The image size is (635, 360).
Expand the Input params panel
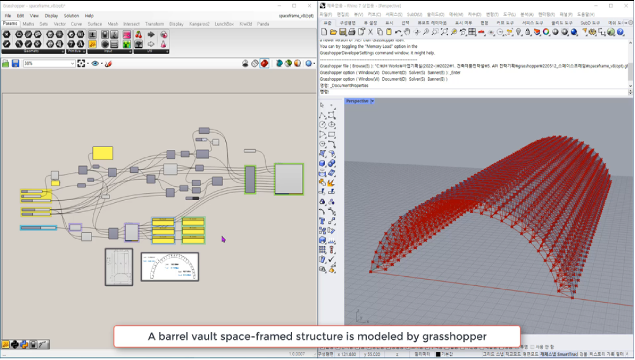click(x=110, y=51)
